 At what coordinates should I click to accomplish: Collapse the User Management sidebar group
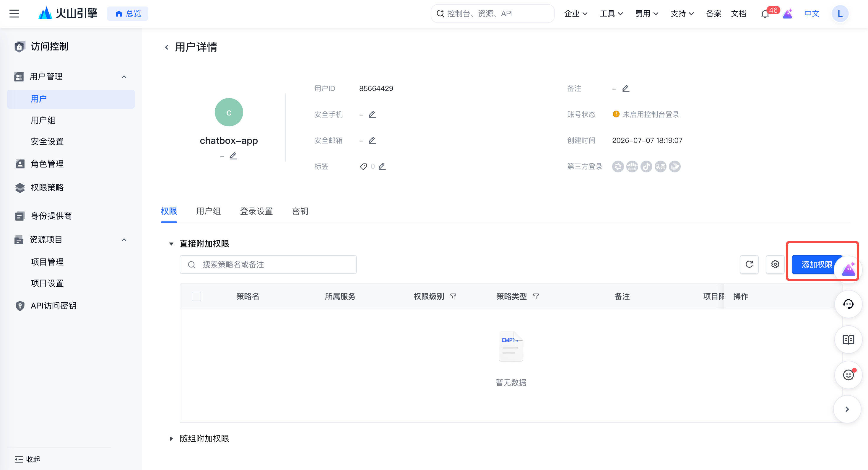point(124,77)
